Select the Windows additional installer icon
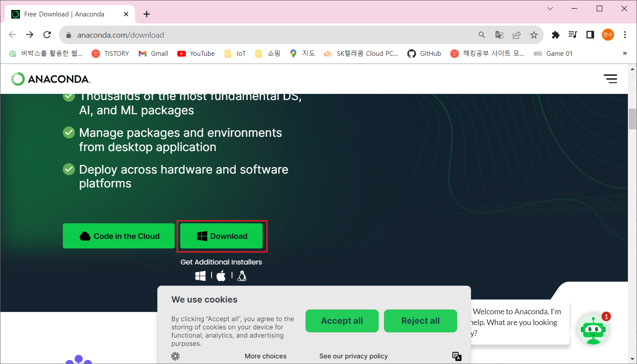The width and height of the screenshot is (637, 364). coord(200,276)
